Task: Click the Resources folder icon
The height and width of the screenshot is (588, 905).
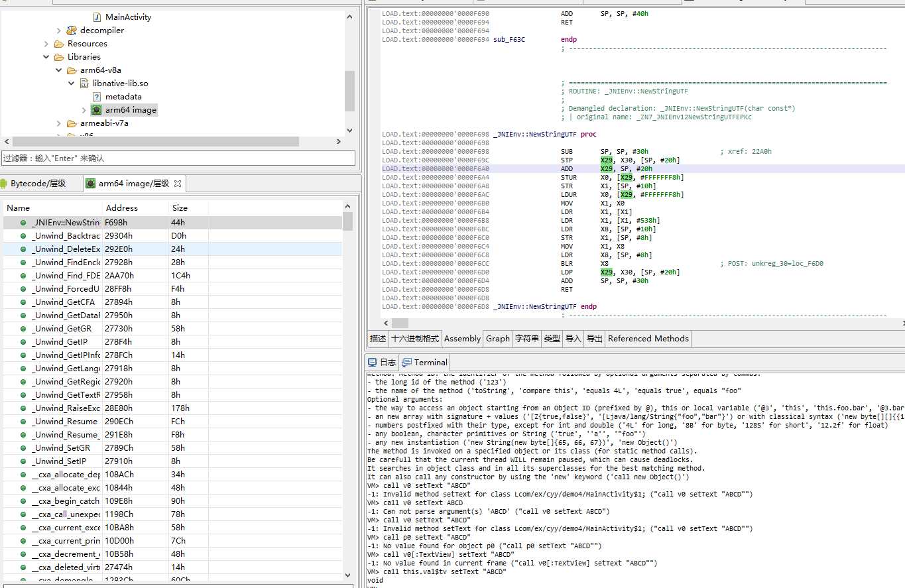Action: click(59, 44)
